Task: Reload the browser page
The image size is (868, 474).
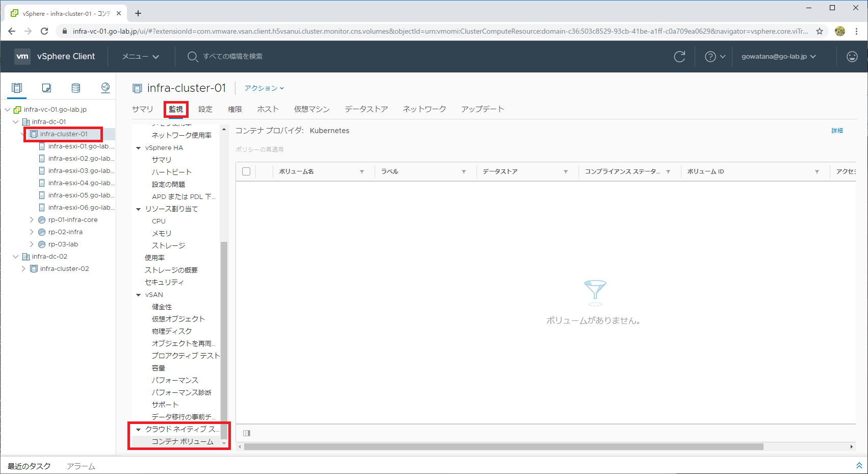Action: (44, 31)
